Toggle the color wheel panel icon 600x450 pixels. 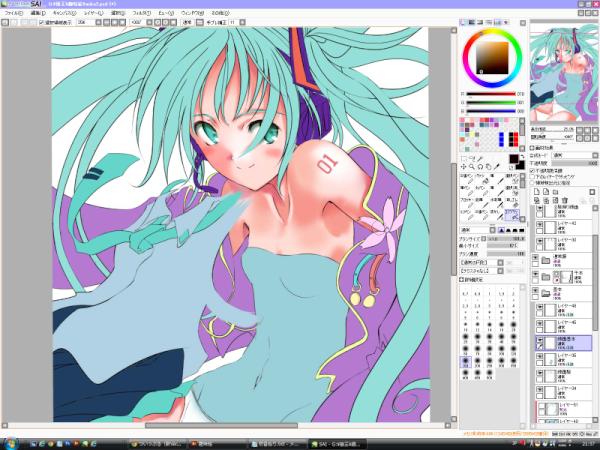[463, 23]
